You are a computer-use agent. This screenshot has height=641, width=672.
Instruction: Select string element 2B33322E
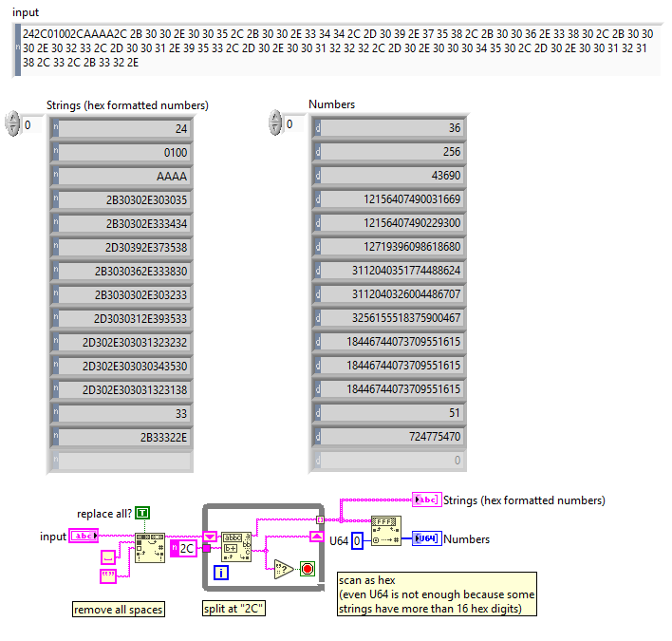(121, 438)
